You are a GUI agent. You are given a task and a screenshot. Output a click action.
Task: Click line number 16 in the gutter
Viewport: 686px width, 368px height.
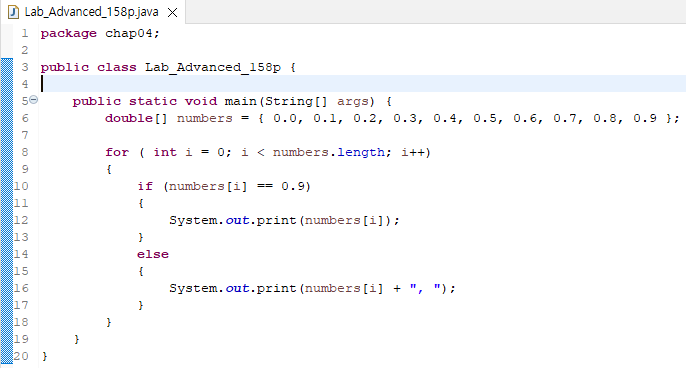[x=21, y=288]
